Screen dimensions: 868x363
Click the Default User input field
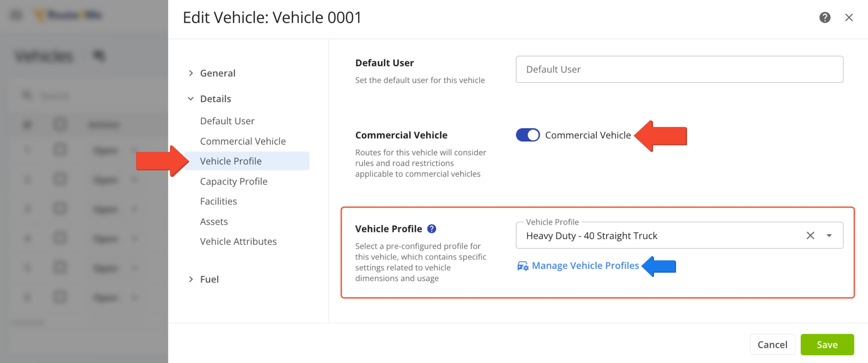point(679,69)
